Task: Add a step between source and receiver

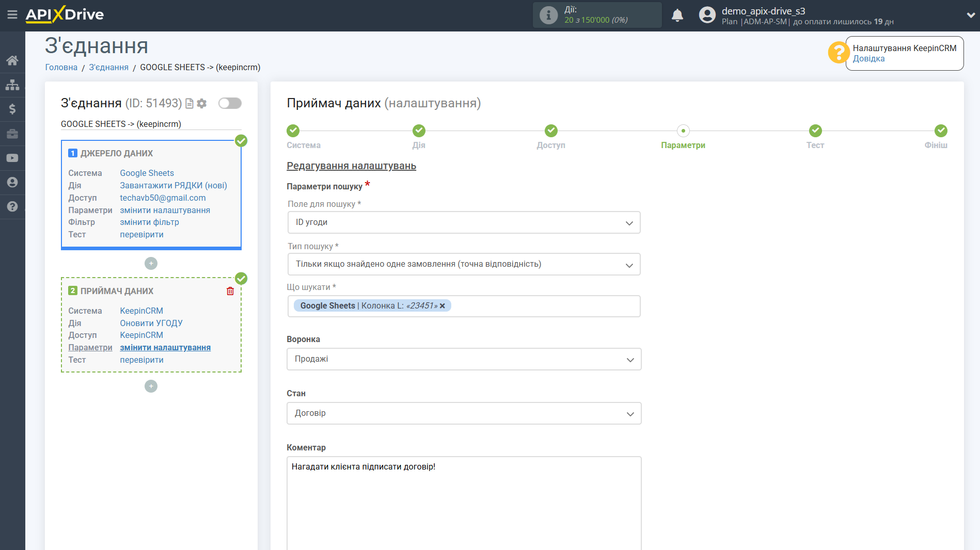Action: tap(151, 264)
